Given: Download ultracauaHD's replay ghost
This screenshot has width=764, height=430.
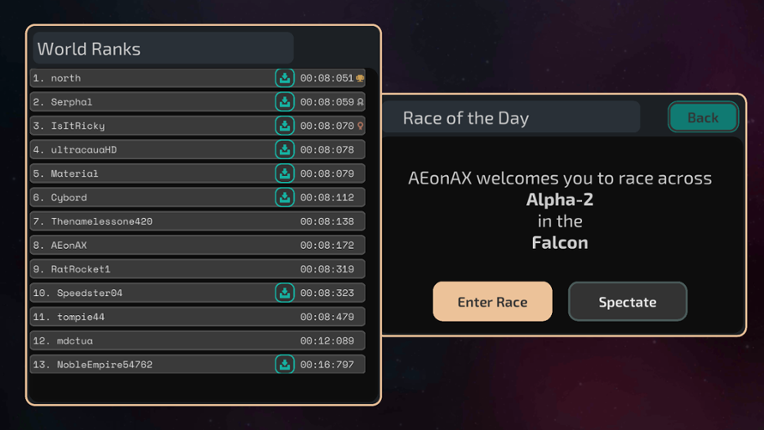Looking at the screenshot, I should (x=285, y=150).
